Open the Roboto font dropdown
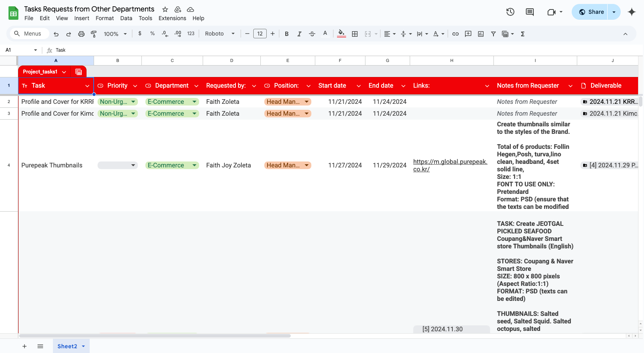This screenshot has width=644, height=353. click(x=220, y=34)
